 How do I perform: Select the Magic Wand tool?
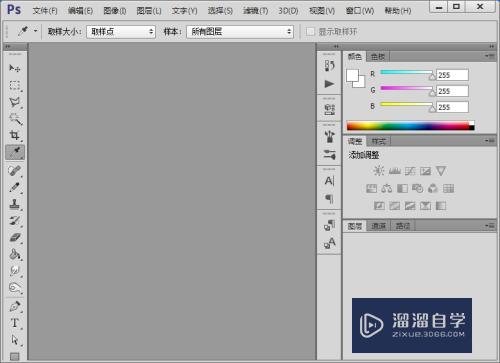[x=15, y=119]
